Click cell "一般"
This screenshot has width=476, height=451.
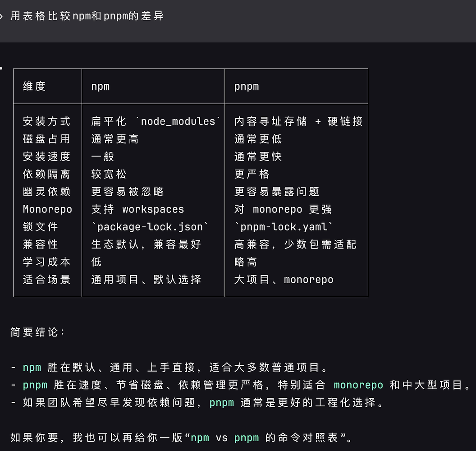point(103,156)
